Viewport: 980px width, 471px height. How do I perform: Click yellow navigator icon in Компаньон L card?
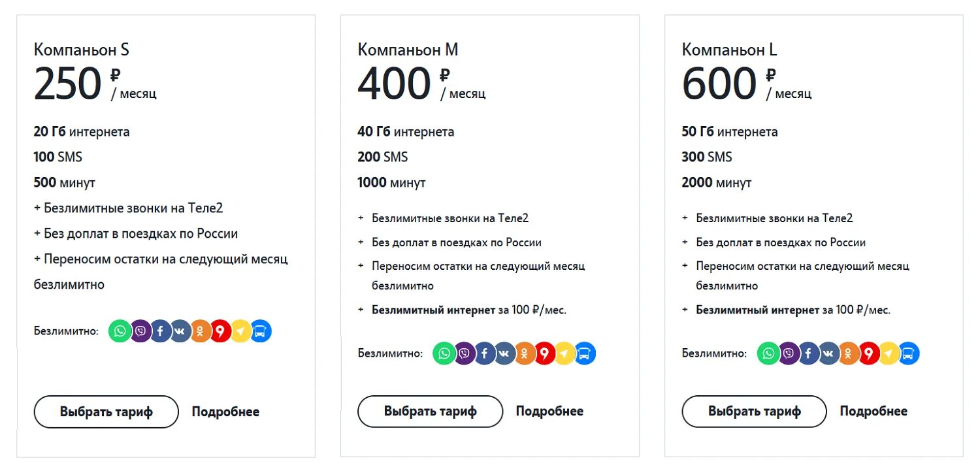point(889,353)
